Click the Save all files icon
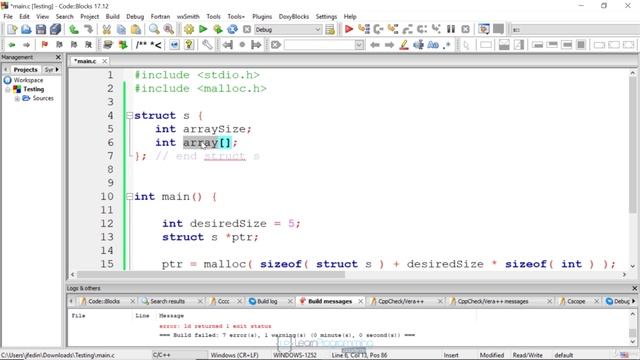 (55, 29)
